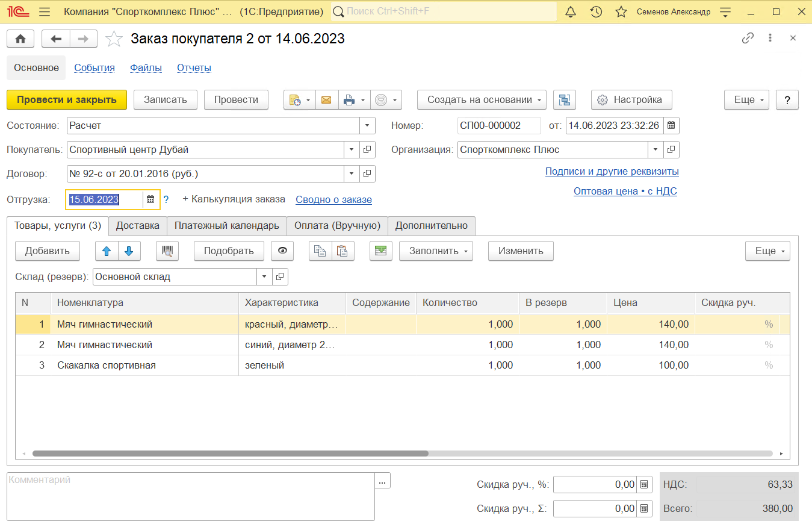Screen dimensions: 812x530
Task: Open top Еще menu near help
Action: click(747, 100)
